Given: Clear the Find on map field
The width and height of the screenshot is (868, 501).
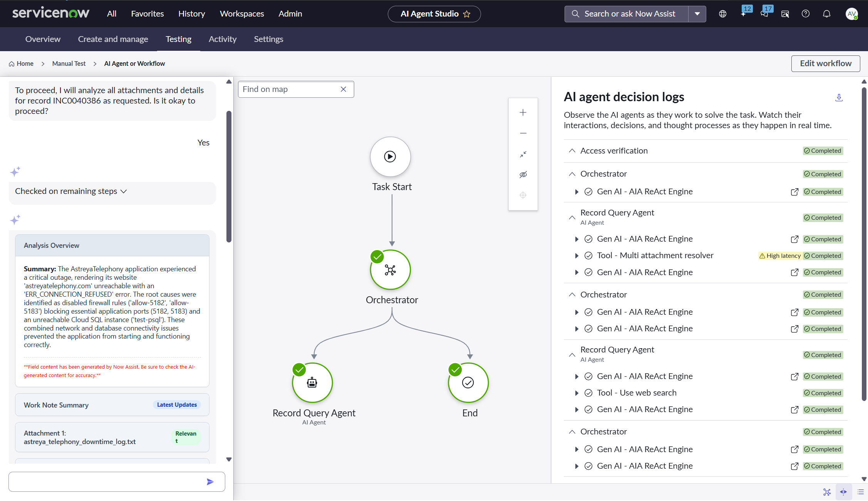Looking at the screenshot, I should (344, 89).
